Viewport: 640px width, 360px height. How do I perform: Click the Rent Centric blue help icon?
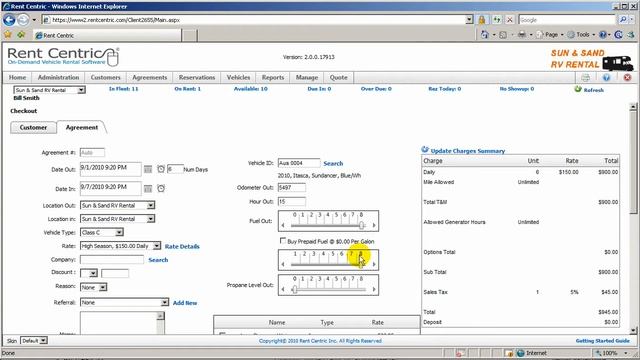point(606,78)
